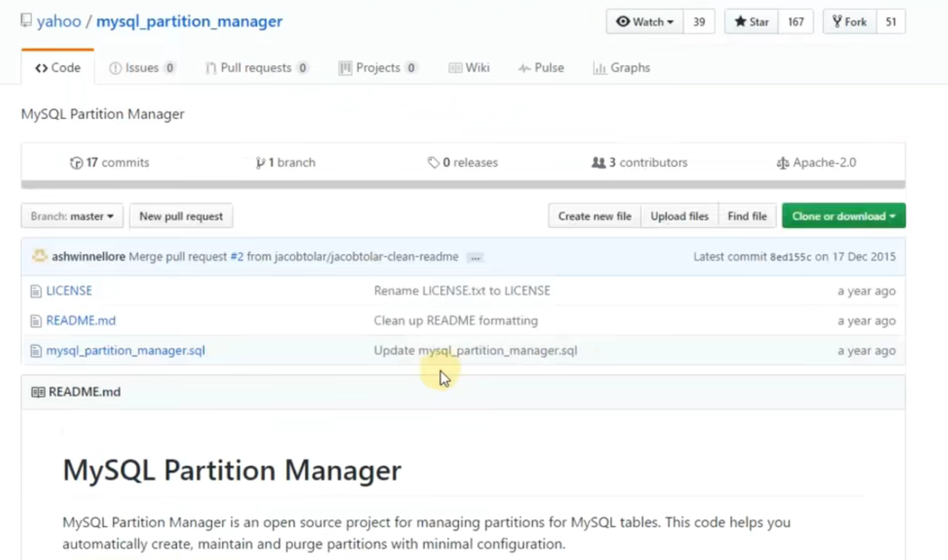Screen dimensions: 948x560
Task: Switch to the Issues tab
Action: 142,68
